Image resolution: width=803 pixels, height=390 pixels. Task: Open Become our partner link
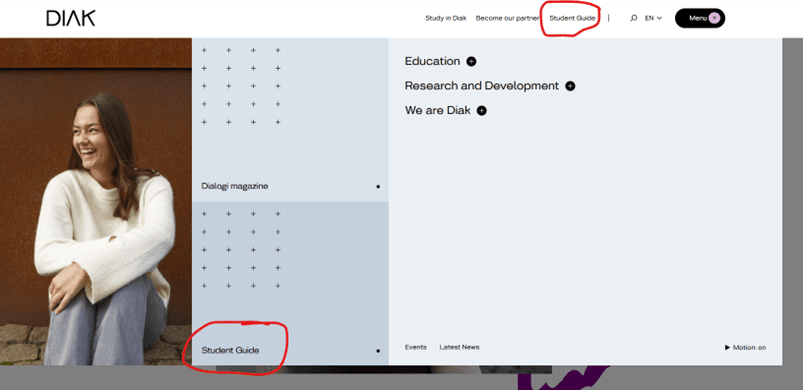click(508, 18)
